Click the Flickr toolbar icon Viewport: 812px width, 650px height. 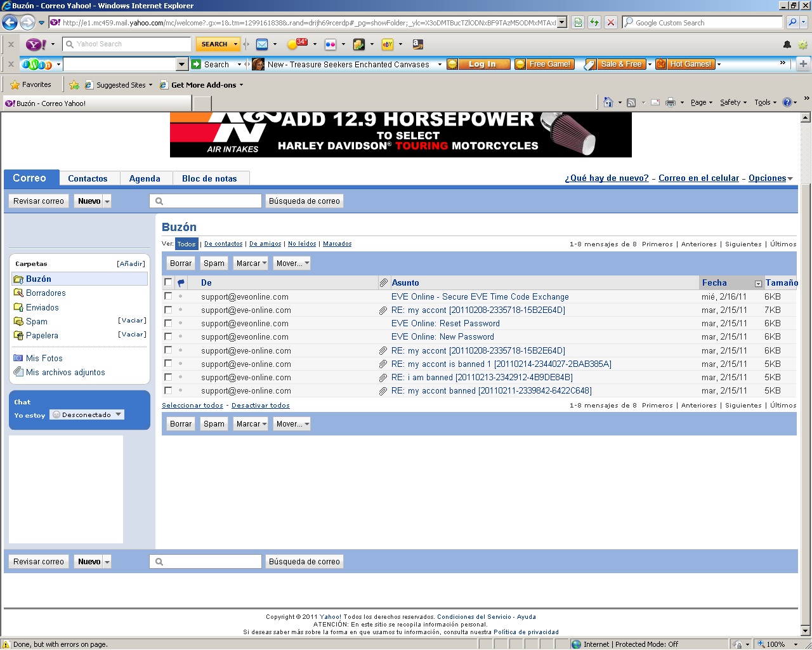tap(331, 44)
